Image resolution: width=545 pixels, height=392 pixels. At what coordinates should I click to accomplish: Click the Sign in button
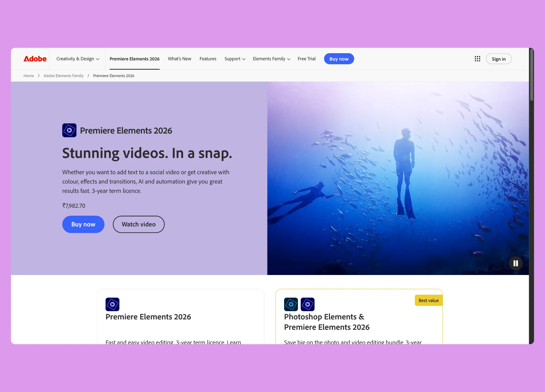tap(499, 59)
